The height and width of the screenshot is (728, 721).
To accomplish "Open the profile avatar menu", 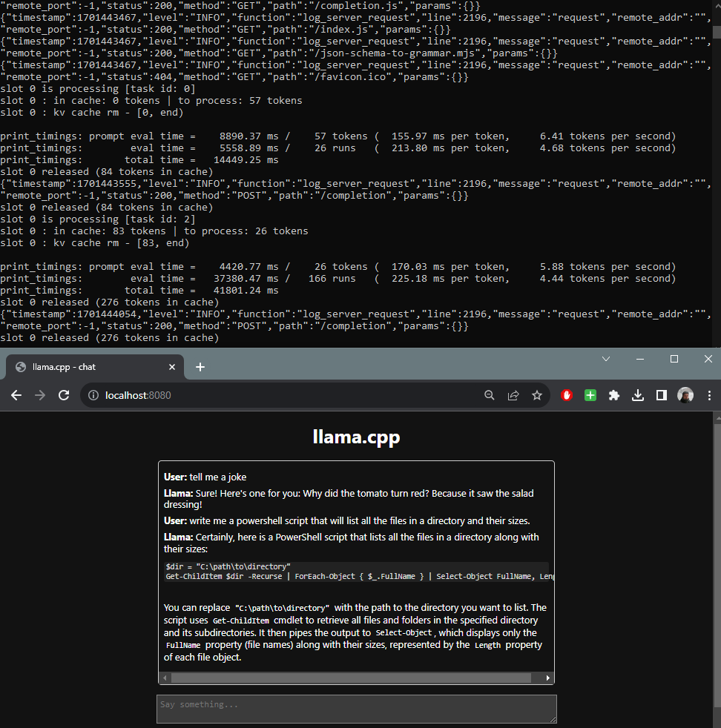I will coord(685,395).
